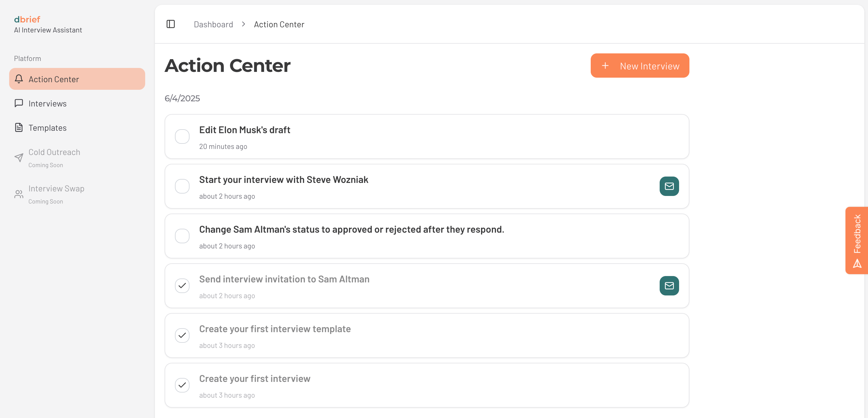The height and width of the screenshot is (418, 868).
Task: Click the bell icon beside Action Center
Action: pyautogui.click(x=19, y=79)
